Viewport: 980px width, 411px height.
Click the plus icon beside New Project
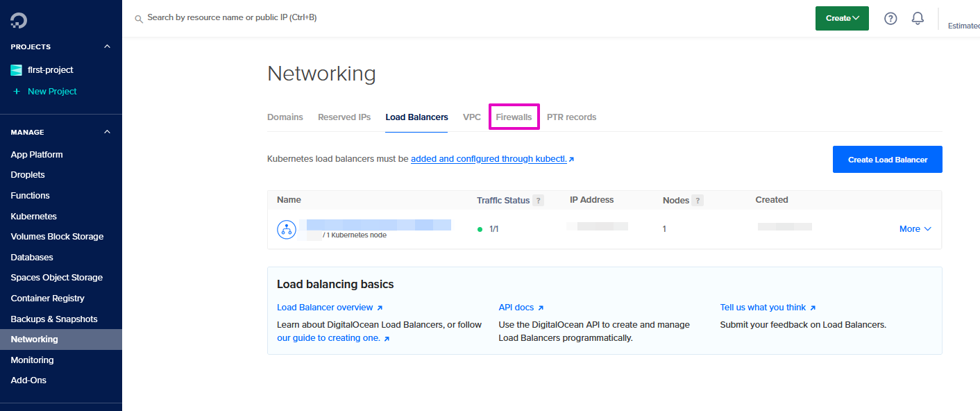[17, 92]
